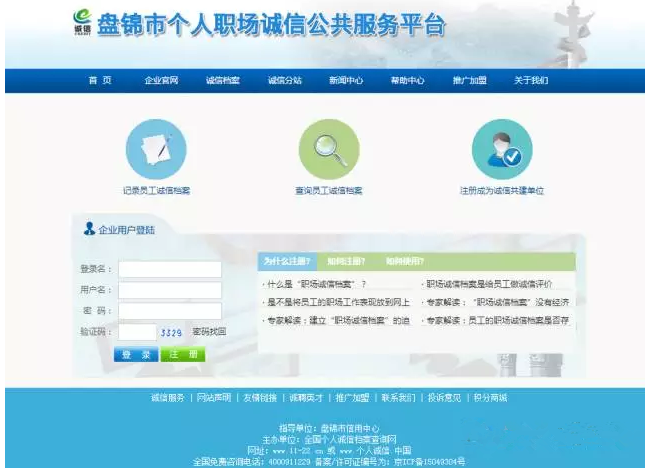Click the 注册成为诚信共建单位 user icon
The height and width of the screenshot is (468, 645).
point(502,150)
